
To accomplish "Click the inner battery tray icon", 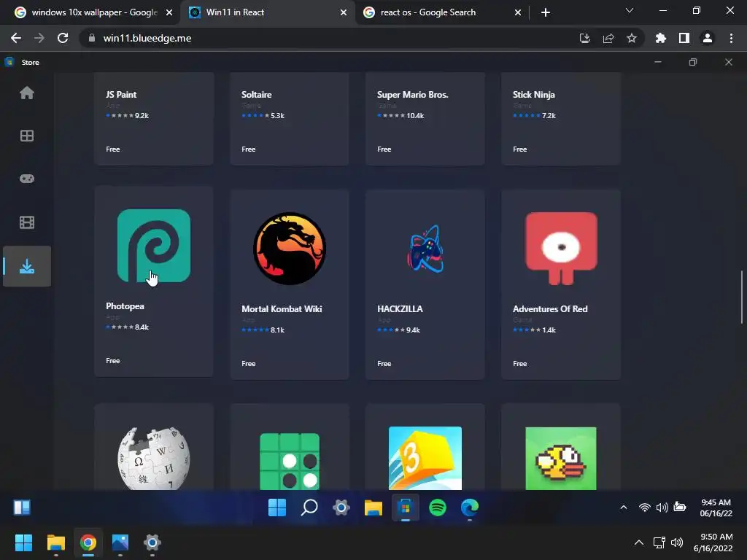I will 680,507.
